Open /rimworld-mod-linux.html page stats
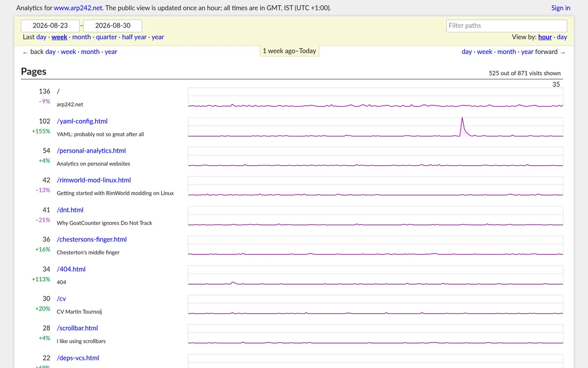The image size is (588, 368). coord(94,180)
